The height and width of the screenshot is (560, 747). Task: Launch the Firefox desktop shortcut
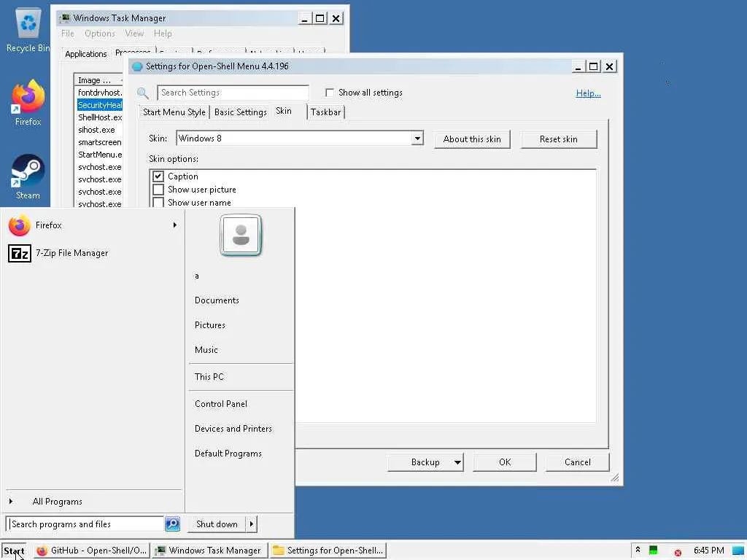(28, 104)
